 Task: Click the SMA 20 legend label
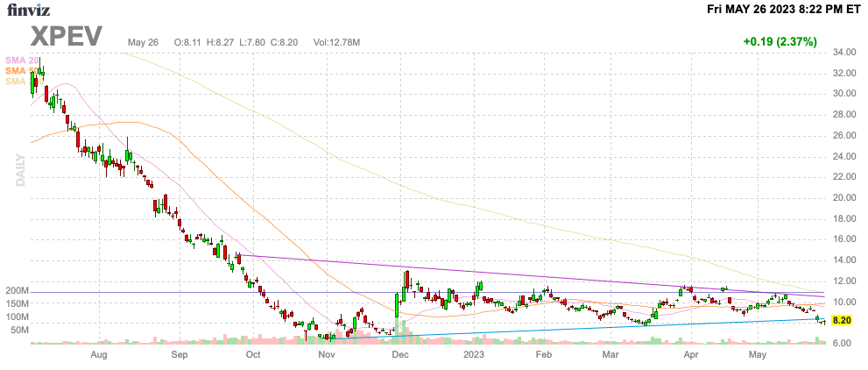click(22, 60)
